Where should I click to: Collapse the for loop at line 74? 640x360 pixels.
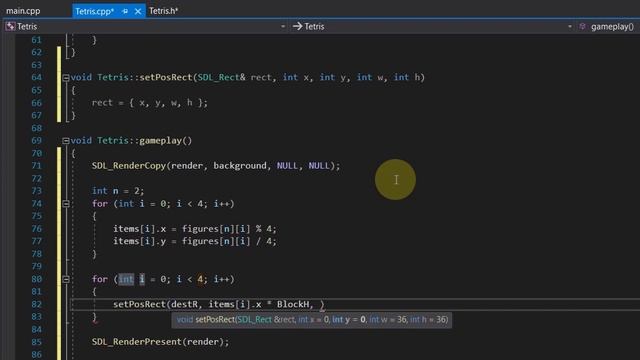[x=66, y=204]
